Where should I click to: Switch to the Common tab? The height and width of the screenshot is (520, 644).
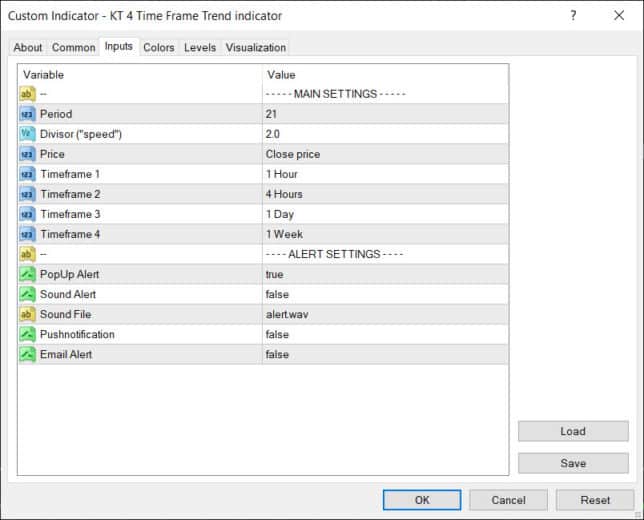74,48
